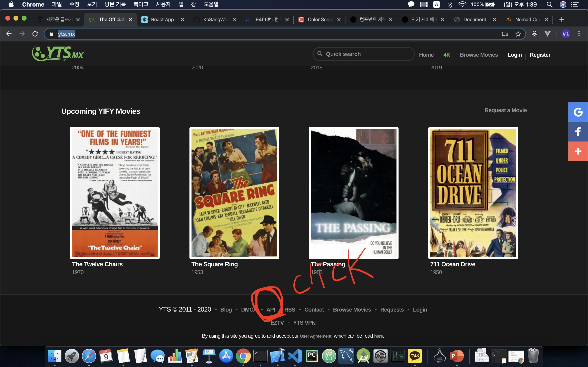
Task: Open the Vue devtools extension icon
Action: tap(547, 34)
